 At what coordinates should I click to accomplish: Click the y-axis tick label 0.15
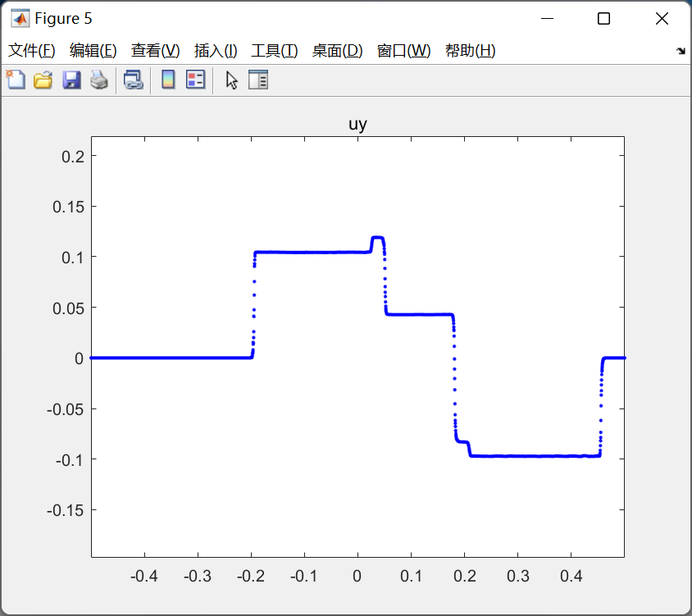(68, 207)
